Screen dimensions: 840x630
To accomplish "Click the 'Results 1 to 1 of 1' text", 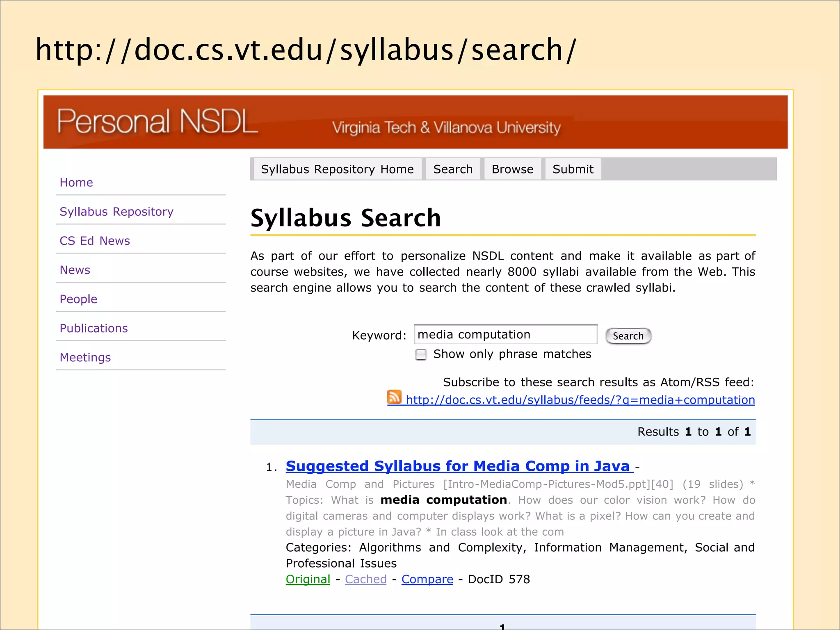I will pyautogui.click(x=694, y=431).
